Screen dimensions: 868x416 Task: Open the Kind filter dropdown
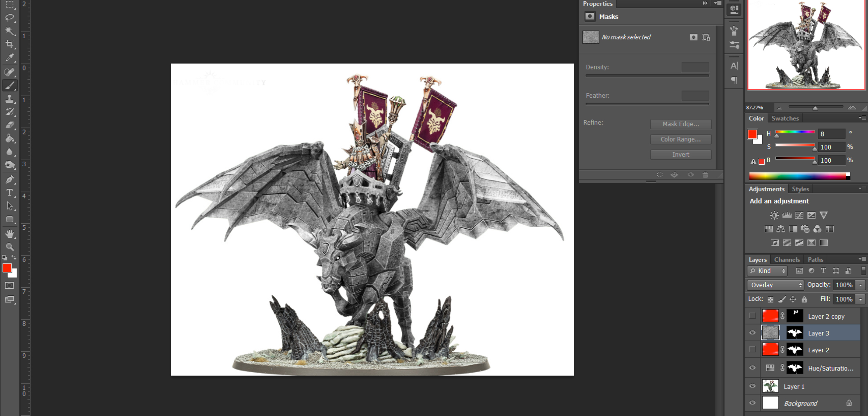[767, 271]
